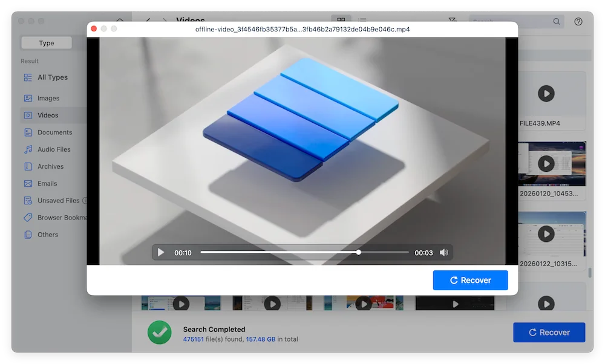Click the FILE439.MP4 file name
Image resolution: width=605 pixels, height=364 pixels.
point(540,123)
